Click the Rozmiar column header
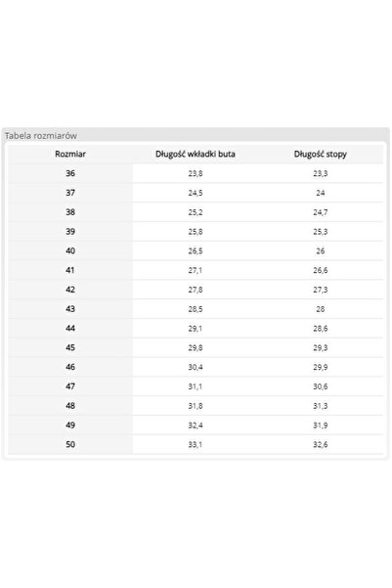The width and height of the screenshot is (392, 588). coord(70,155)
